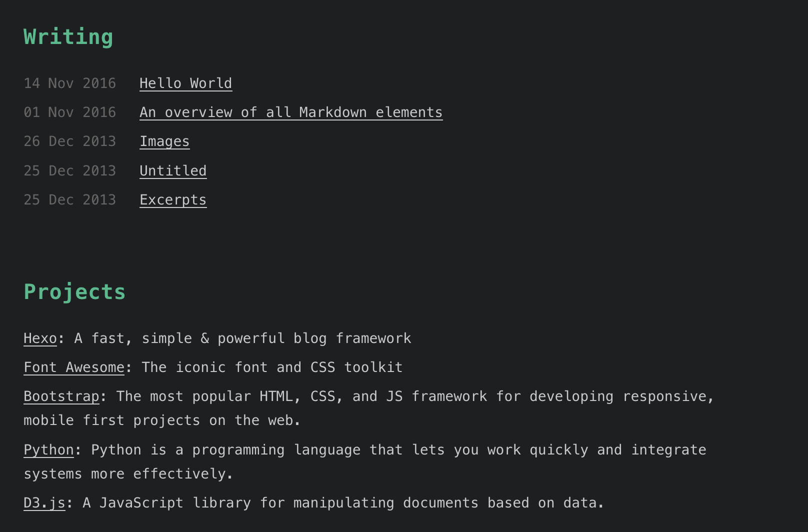Image resolution: width=808 pixels, height=532 pixels.
Task: Open the Font Awesome project link
Action: coord(73,367)
